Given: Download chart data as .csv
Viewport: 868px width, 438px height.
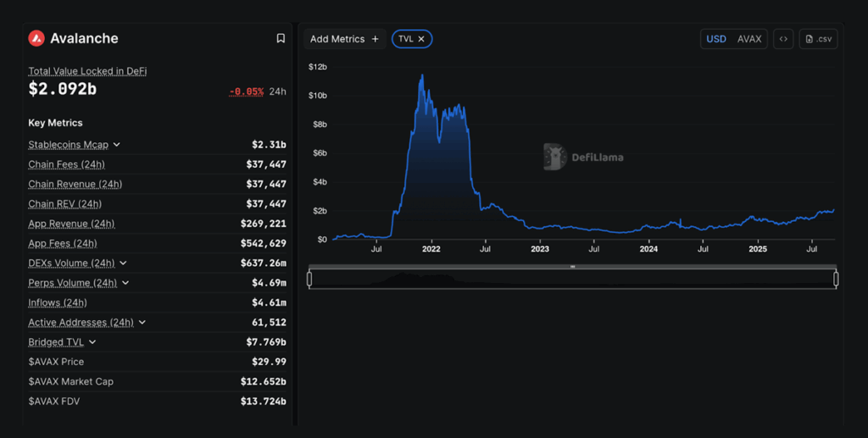Looking at the screenshot, I should click(x=818, y=39).
